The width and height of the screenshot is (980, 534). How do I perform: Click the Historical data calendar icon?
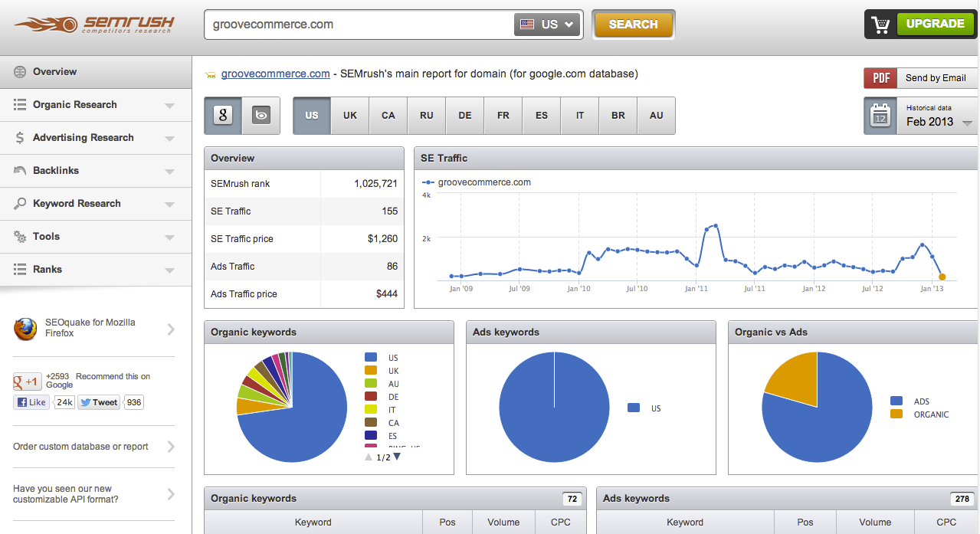pyautogui.click(x=880, y=115)
